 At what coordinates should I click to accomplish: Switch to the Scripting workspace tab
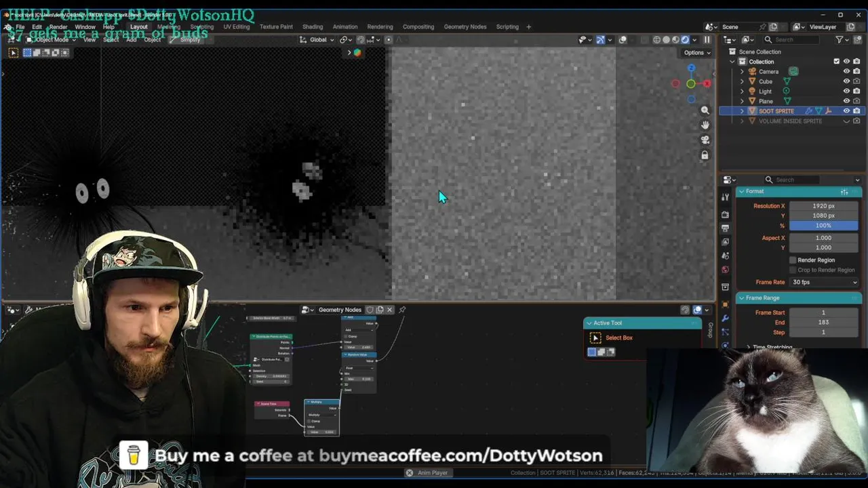point(507,26)
